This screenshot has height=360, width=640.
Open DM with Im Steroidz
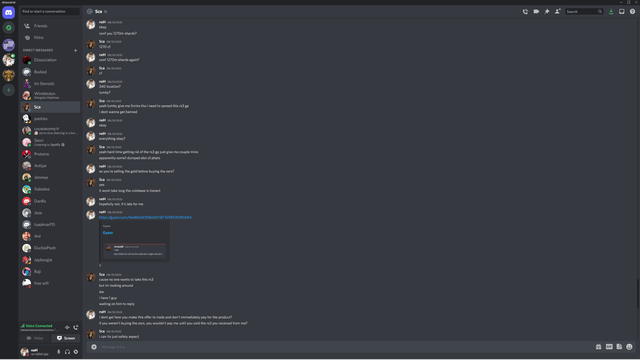[x=50, y=84]
